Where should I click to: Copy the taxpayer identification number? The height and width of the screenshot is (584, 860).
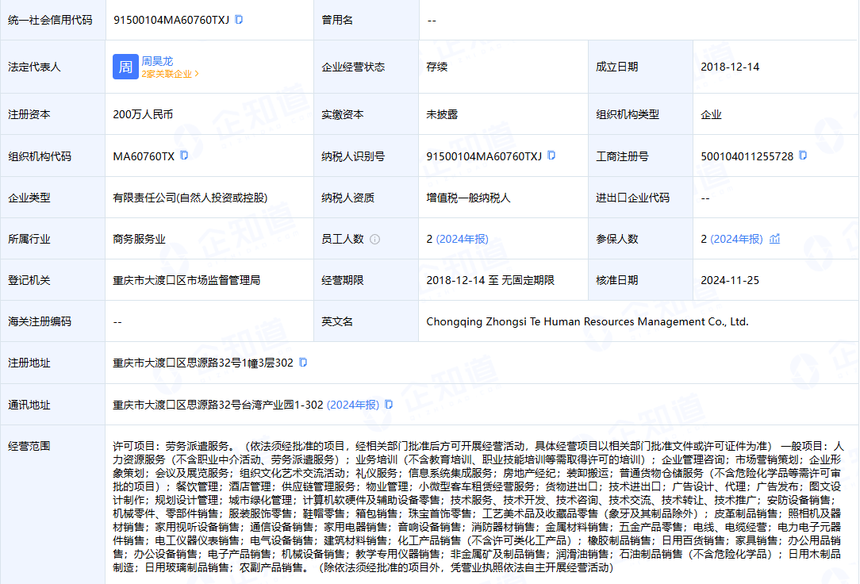pyautogui.click(x=551, y=156)
